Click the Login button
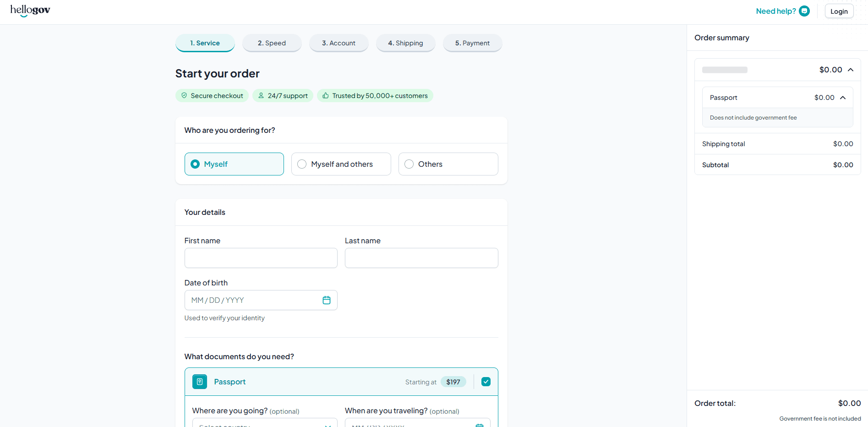The width and height of the screenshot is (868, 427). pyautogui.click(x=839, y=11)
